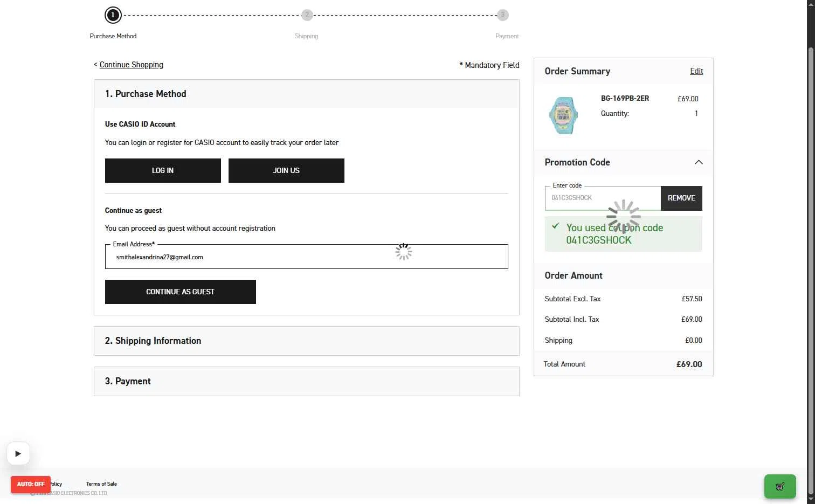Click the Subtotal Excl. Tax £57.50 value
This screenshot has width=815, height=504.
692,299
